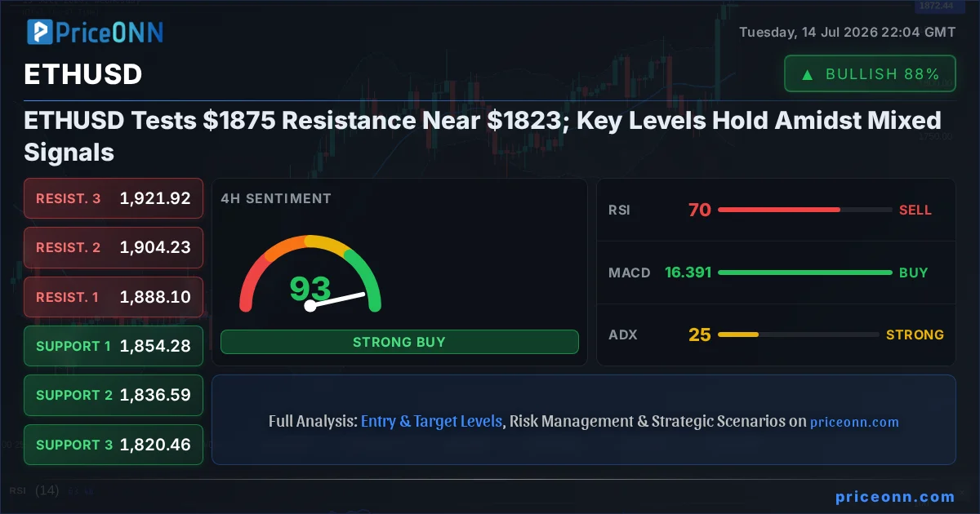Click the STRONG BUY label bar
The width and height of the screenshot is (980, 514).
pos(399,342)
